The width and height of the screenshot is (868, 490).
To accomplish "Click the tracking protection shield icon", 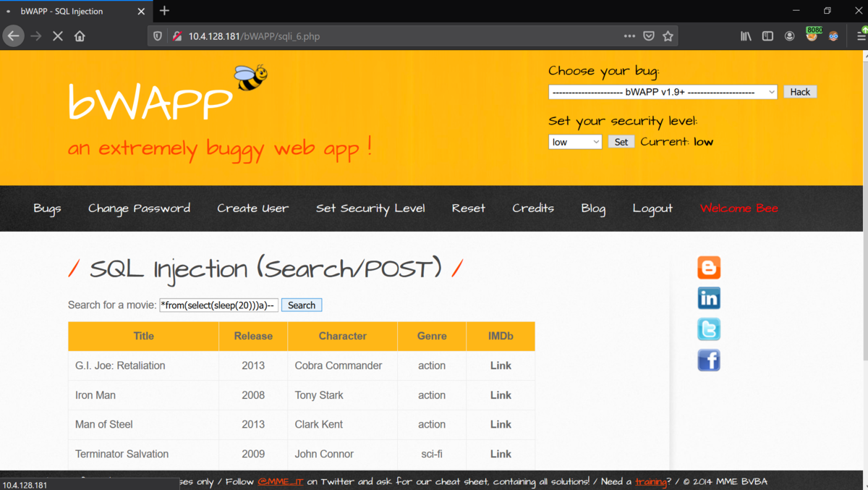I will (x=157, y=36).
